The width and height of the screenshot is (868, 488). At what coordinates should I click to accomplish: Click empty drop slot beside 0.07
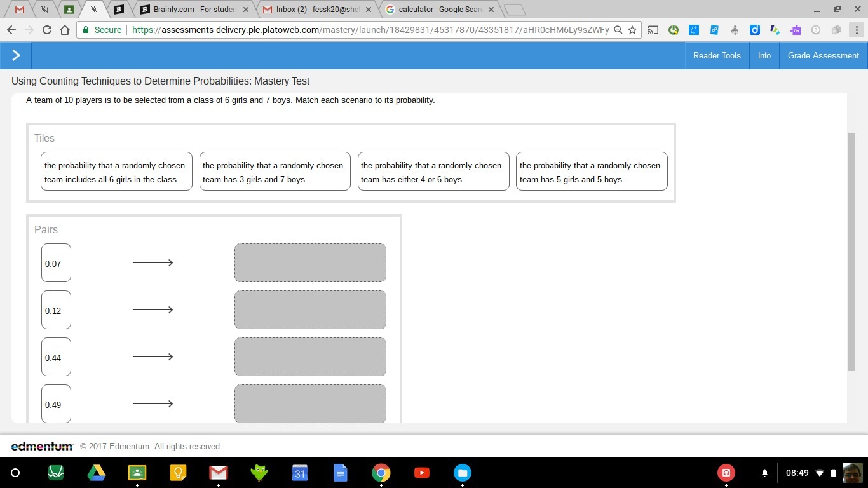coord(310,263)
